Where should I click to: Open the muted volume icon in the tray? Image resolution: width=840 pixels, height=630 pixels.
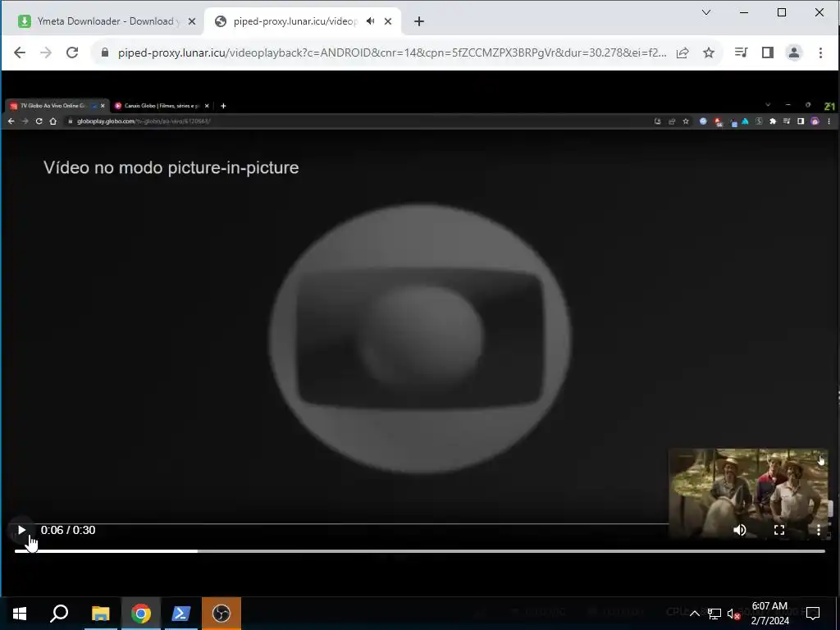pyautogui.click(x=734, y=614)
